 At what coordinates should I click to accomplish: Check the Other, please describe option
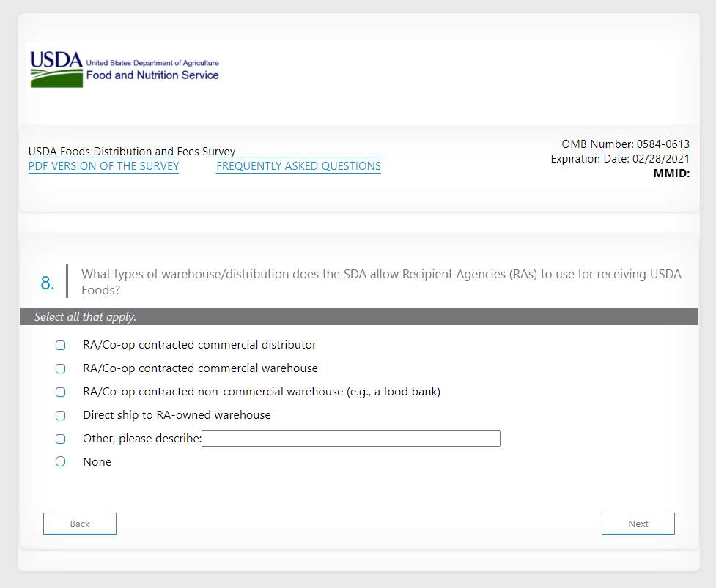coord(60,439)
